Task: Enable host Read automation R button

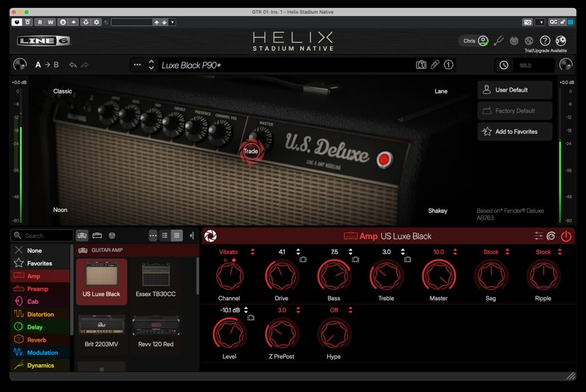Action: tap(40, 22)
